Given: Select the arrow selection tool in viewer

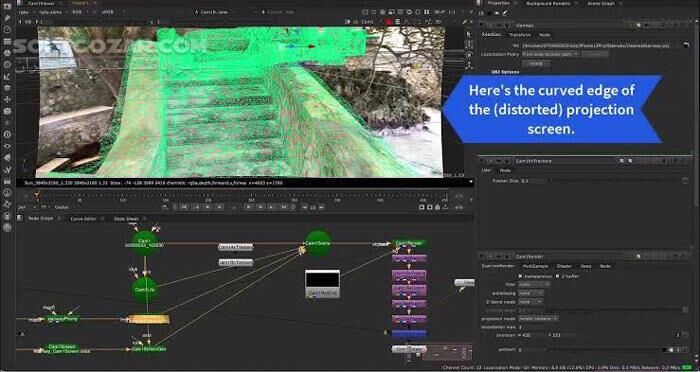Looking at the screenshot, I should point(468,34).
